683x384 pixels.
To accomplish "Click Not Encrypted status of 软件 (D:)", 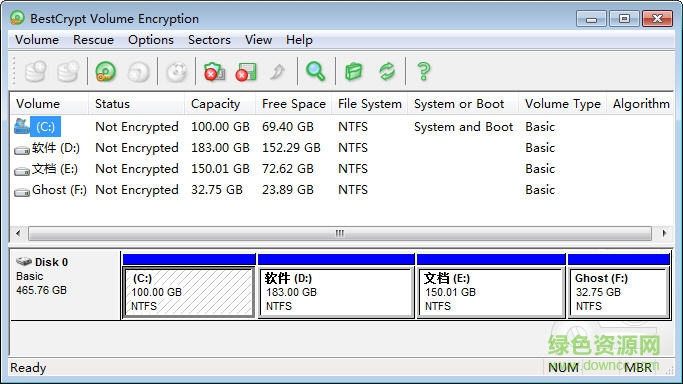I will (x=137, y=148).
